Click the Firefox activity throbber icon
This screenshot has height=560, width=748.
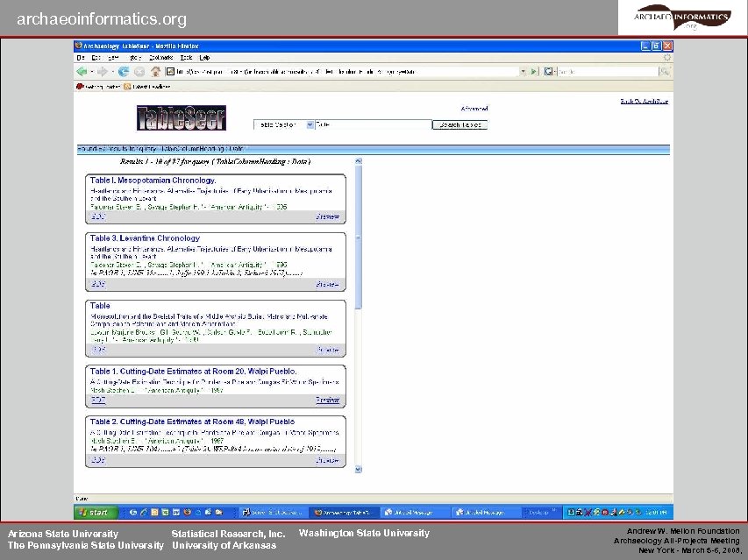pos(667,57)
